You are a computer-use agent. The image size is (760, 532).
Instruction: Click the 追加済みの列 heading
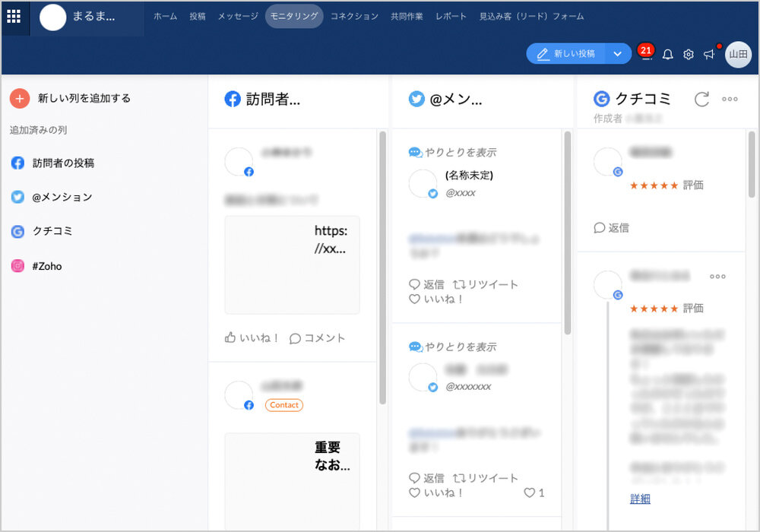click(38, 130)
